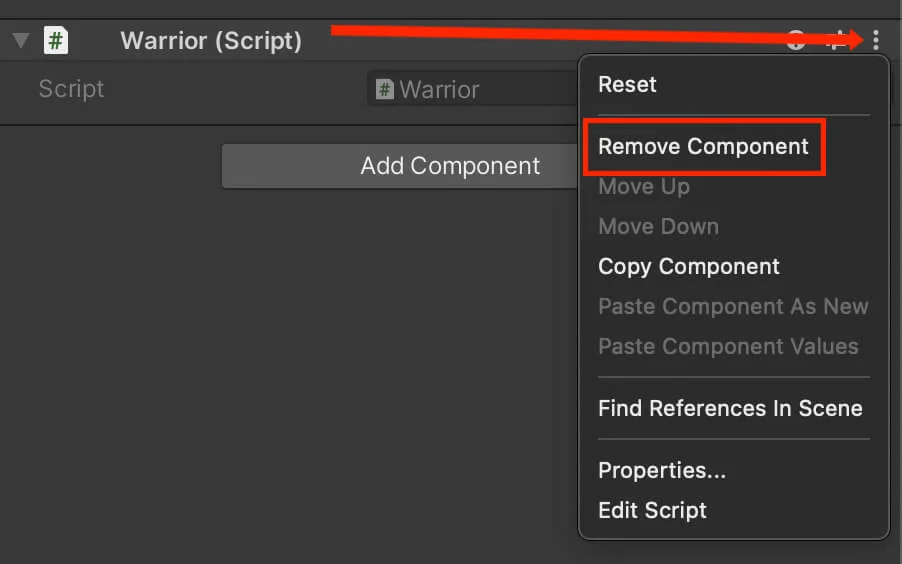Click the script icon inside Warrior field
This screenshot has width=902, height=564.
point(384,89)
